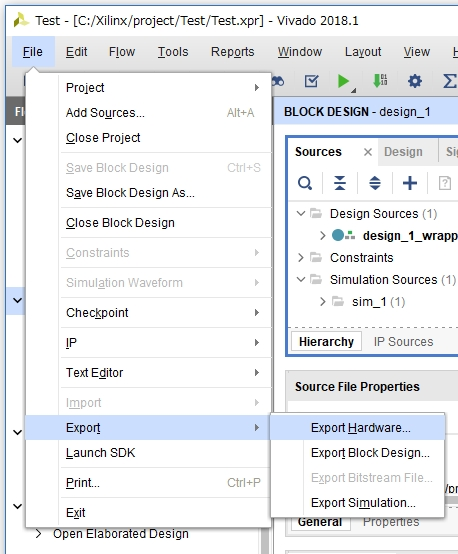Expand the sim_1 simulation folder

322,301
